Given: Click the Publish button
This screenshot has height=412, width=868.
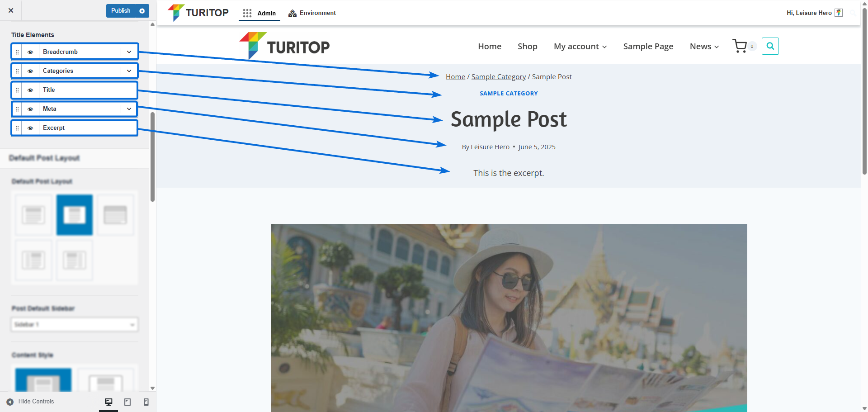Looking at the screenshot, I should 121,11.
